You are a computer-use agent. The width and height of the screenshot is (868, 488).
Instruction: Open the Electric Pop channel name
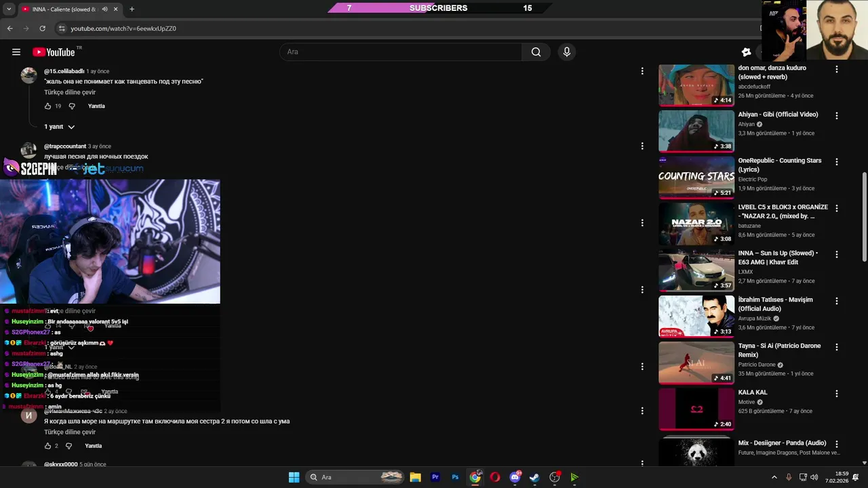pyautogui.click(x=753, y=179)
